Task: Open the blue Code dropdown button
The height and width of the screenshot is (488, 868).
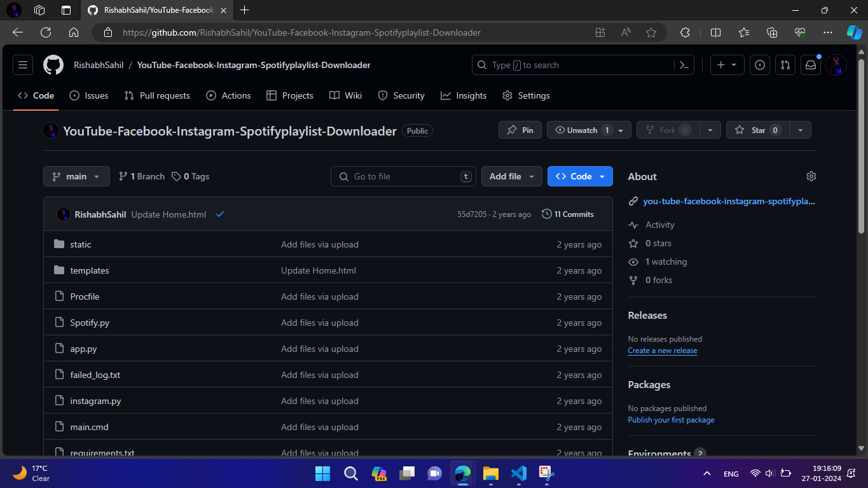Action: pyautogui.click(x=580, y=176)
